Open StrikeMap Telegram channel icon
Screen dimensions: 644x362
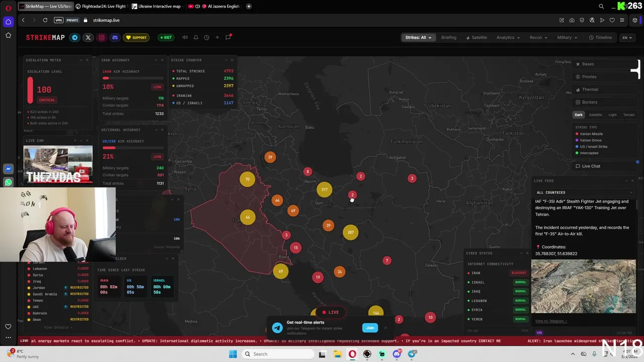(x=75, y=37)
